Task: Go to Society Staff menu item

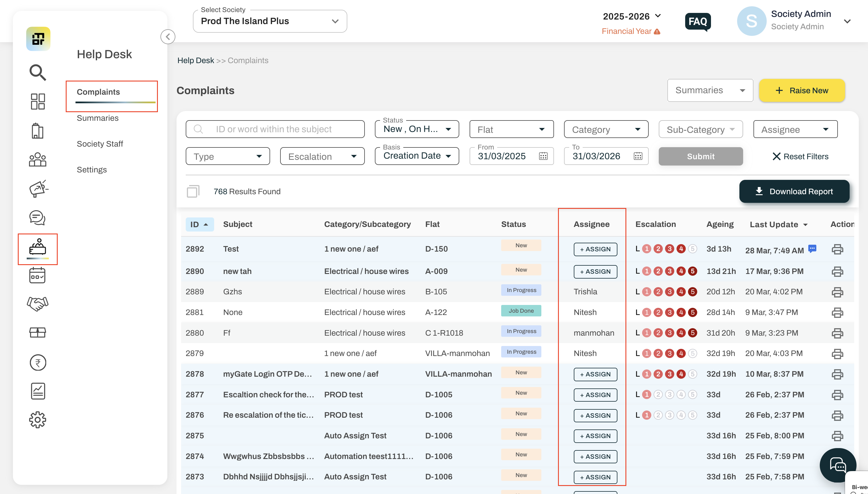Action: [100, 144]
